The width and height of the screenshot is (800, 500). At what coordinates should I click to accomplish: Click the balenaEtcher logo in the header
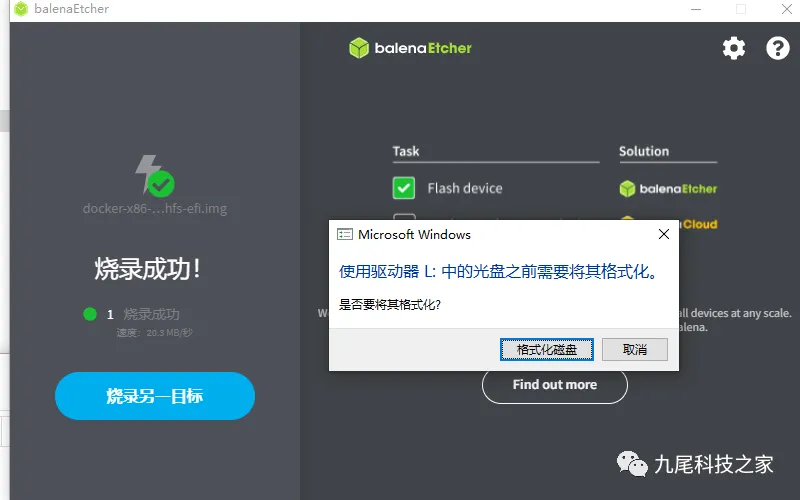(x=410, y=48)
